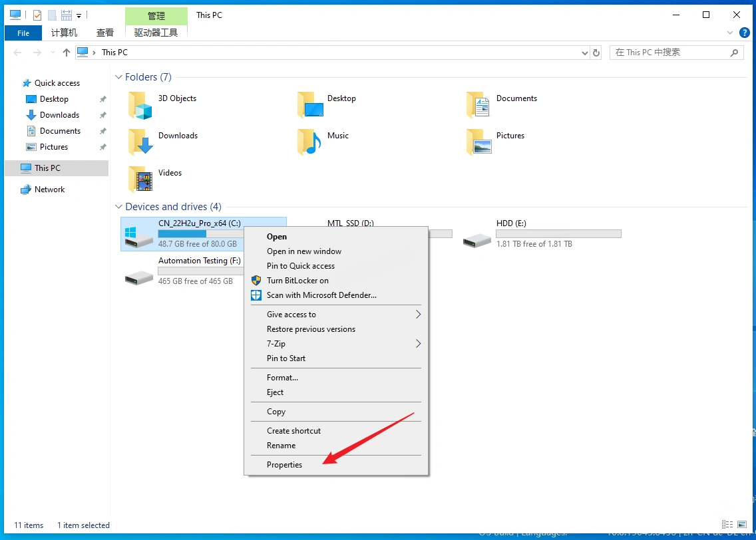Select the 驱动器工具 ribbon tab
The height and width of the screenshot is (540, 756).
pyautogui.click(x=156, y=33)
